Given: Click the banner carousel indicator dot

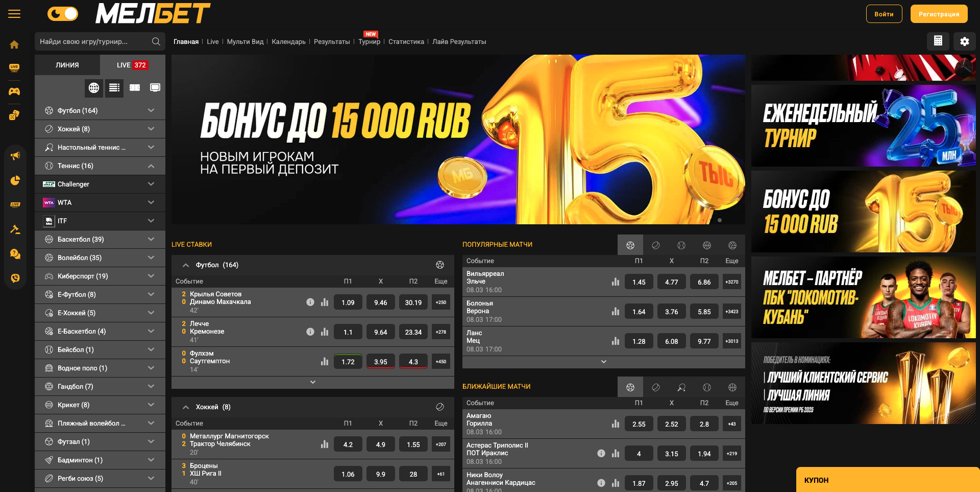Looking at the screenshot, I should pos(720,220).
